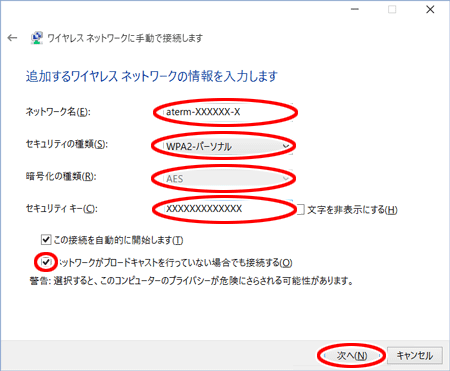
Task: Close the dialog window
Action: click(x=430, y=9)
